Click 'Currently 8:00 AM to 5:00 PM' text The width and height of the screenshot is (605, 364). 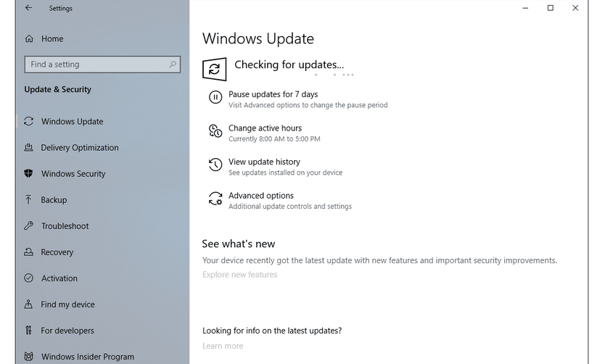[x=274, y=138]
